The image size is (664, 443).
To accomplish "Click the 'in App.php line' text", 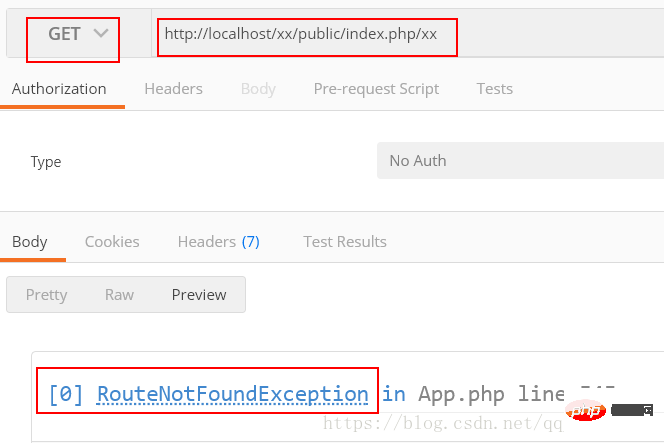I will click(473, 394).
